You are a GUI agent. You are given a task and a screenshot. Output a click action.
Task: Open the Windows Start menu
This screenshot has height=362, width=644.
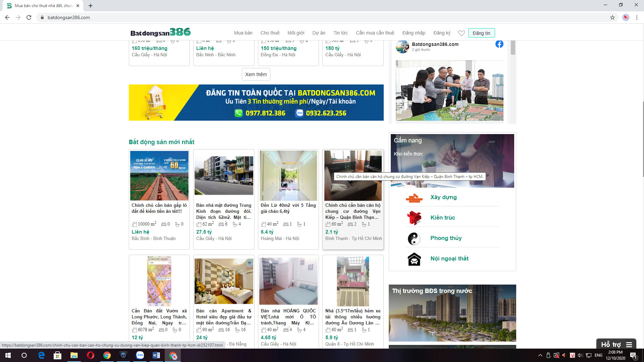click(8, 355)
